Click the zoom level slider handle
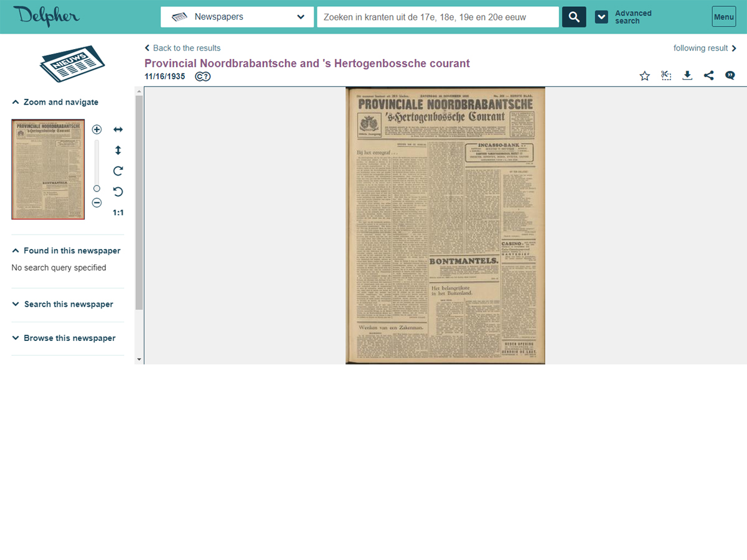The image size is (747, 560). (x=96, y=189)
